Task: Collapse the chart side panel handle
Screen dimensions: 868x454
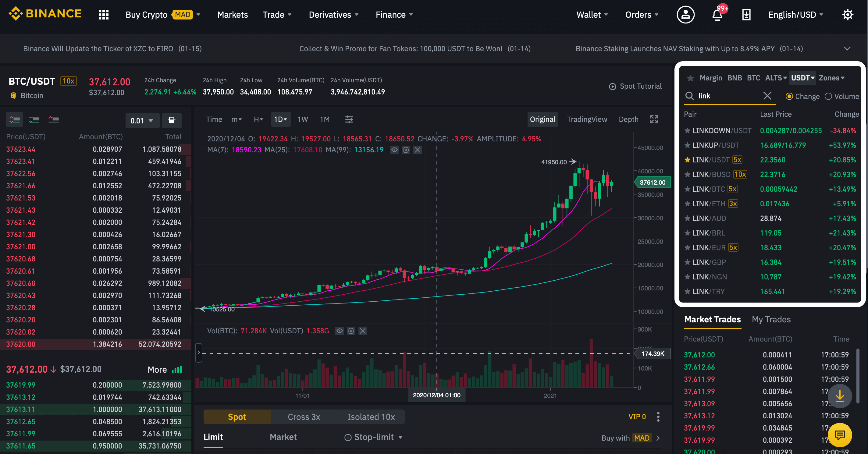Action: click(198, 352)
